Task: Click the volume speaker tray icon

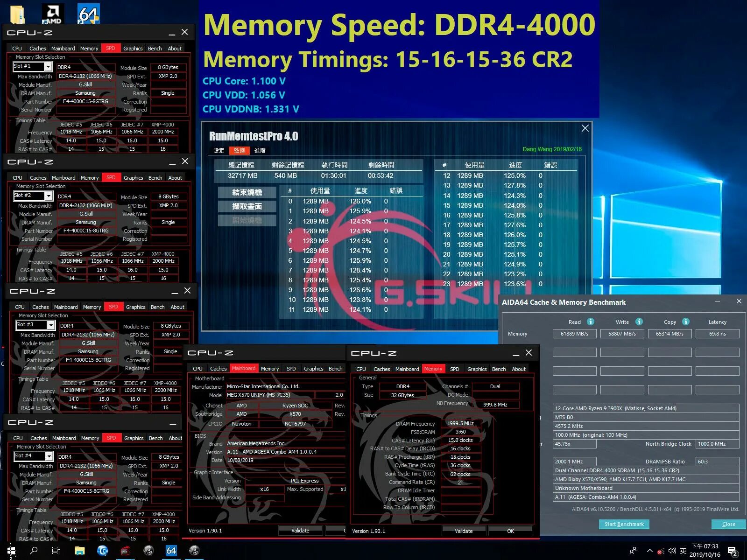Action: point(672,551)
